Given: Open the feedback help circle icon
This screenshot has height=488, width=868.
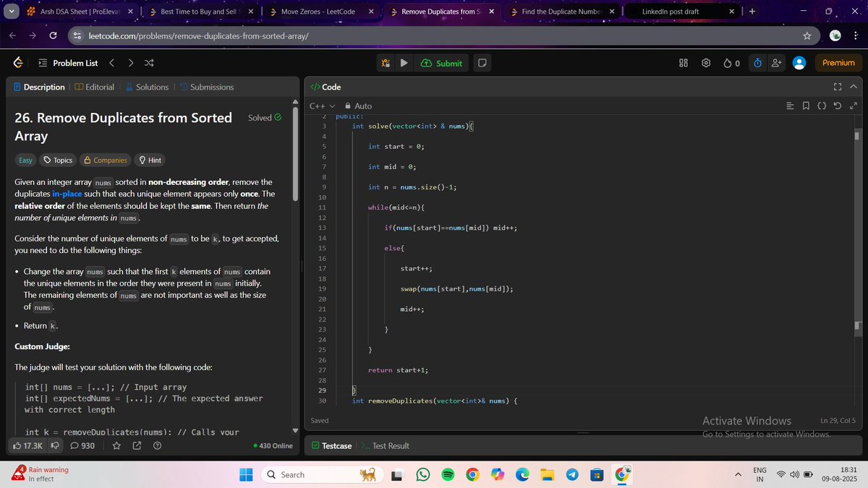Looking at the screenshot, I should 157,446.
